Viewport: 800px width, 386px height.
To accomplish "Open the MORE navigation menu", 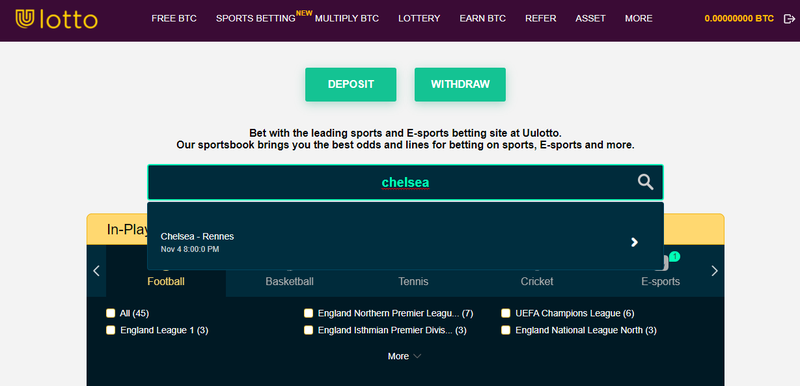I will point(638,18).
